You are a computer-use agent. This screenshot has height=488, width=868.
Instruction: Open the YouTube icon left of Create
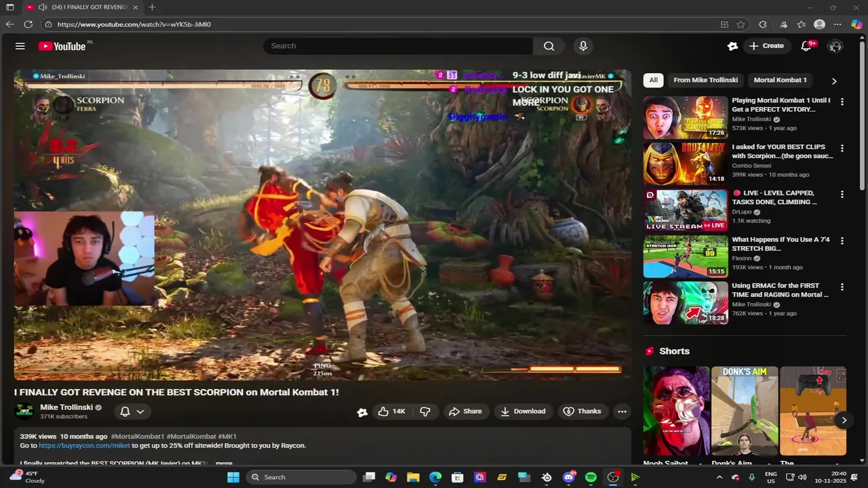point(732,46)
